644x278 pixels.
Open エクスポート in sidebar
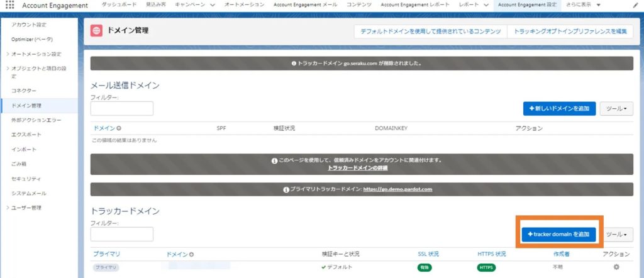pos(26,135)
